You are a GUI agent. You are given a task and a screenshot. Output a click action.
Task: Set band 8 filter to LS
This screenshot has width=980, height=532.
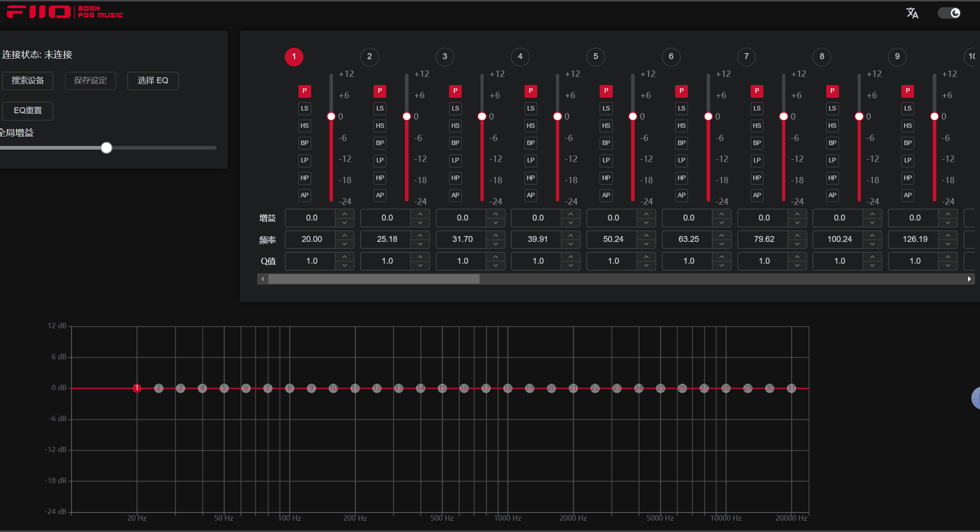832,108
